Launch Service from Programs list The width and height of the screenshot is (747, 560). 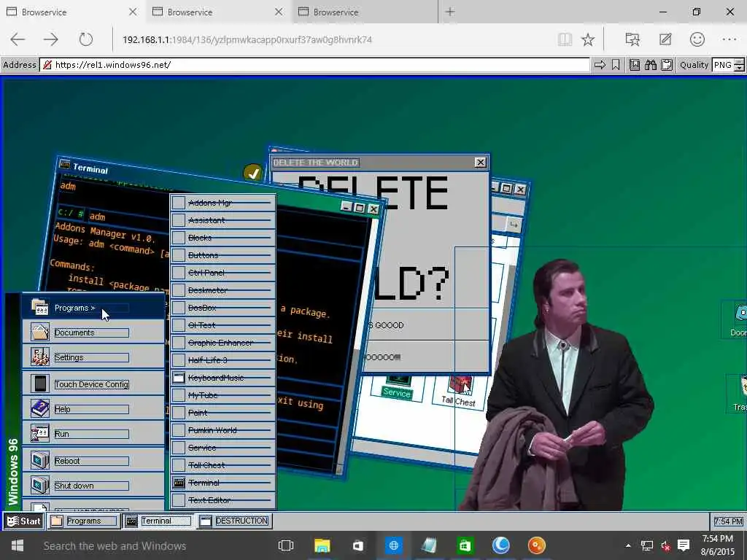click(x=223, y=448)
